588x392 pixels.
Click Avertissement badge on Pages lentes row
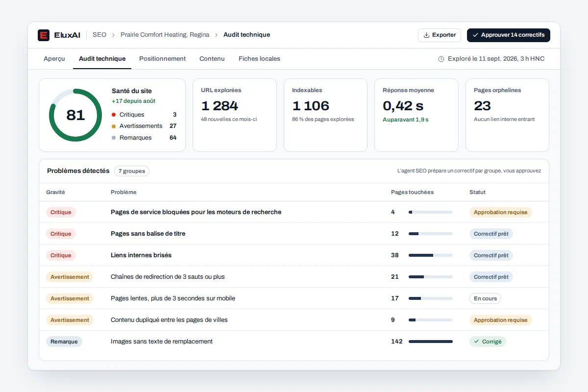[x=70, y=298]
